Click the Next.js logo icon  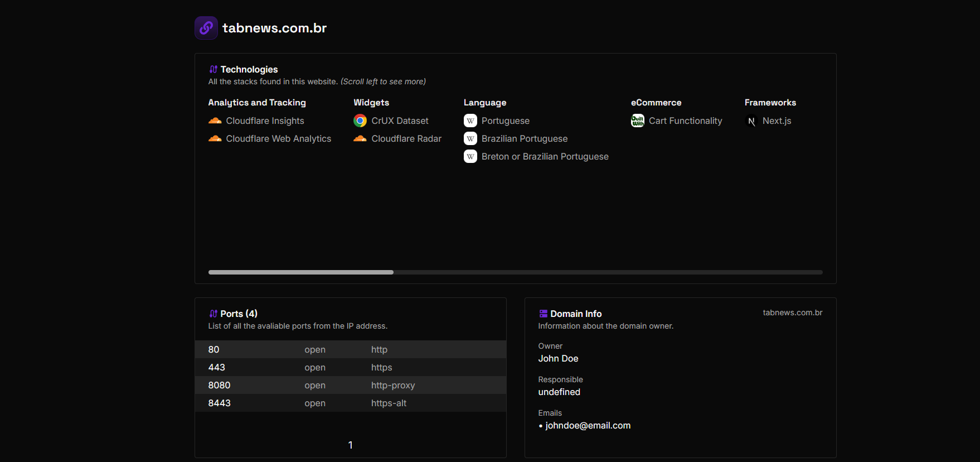pos(751,121)
